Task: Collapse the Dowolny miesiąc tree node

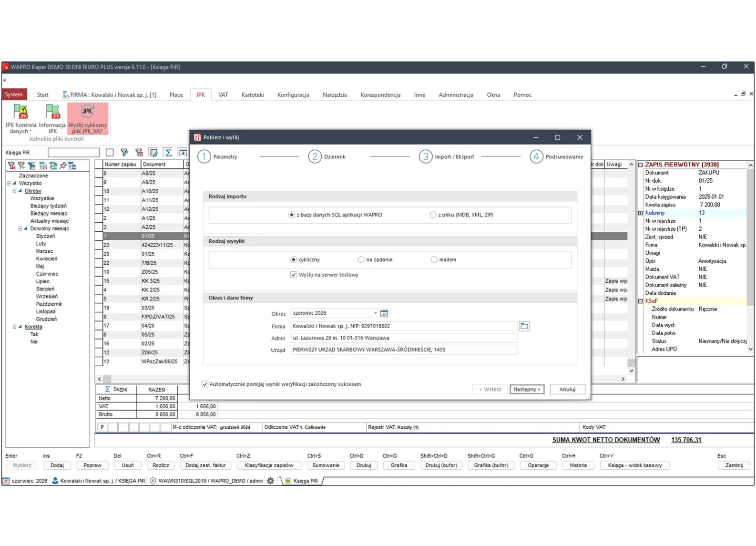Action: [x=20, y=229]
